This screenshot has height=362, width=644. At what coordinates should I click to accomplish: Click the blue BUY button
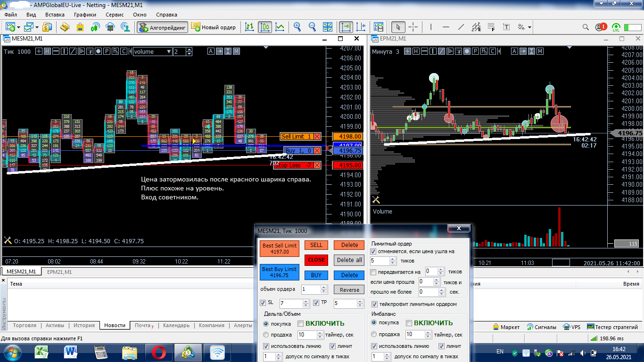click(316, 275)
